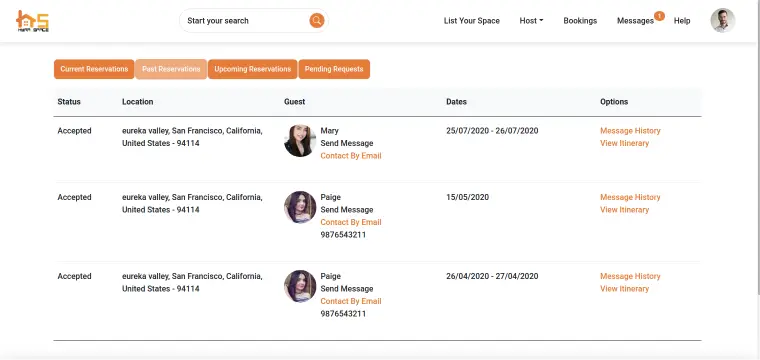Click the Status column header
Viewport: 760px width, 360px height.
(x=69, y=102)
